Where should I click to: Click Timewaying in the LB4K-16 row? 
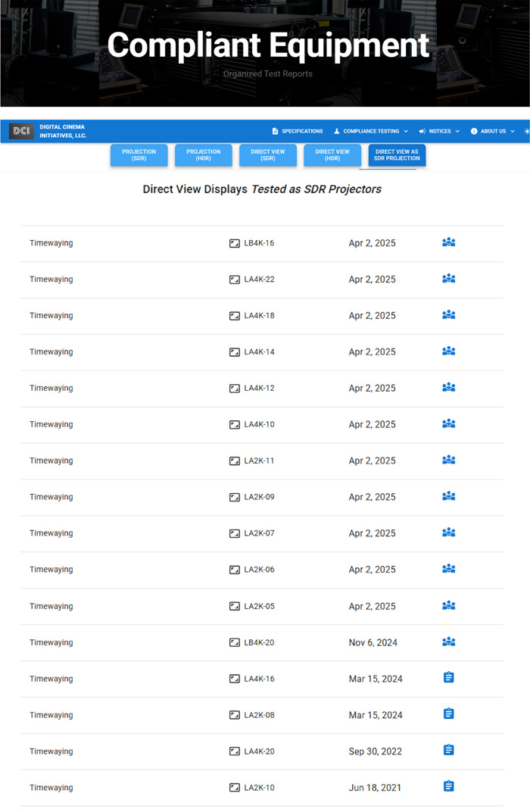(51, 243)
